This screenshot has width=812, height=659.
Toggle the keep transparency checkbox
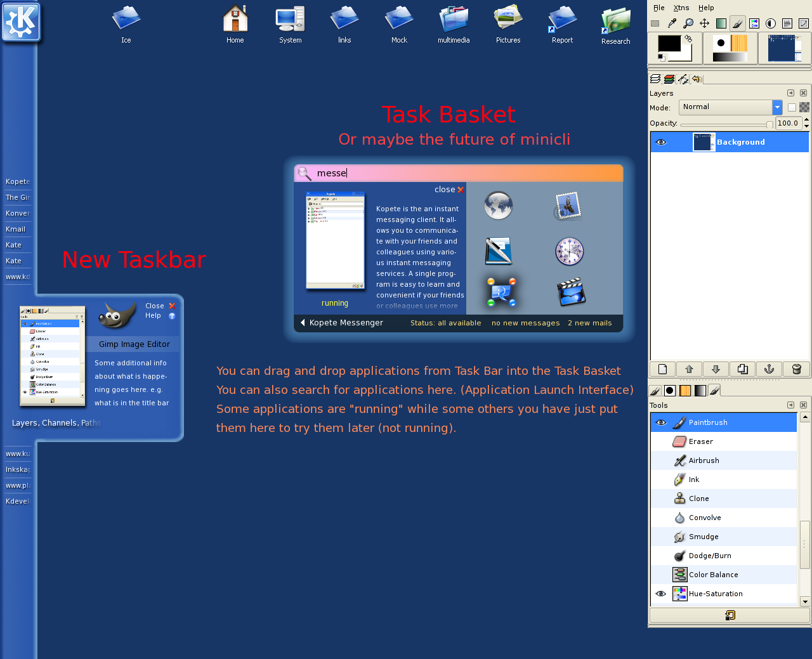click(x=792, y=107)
